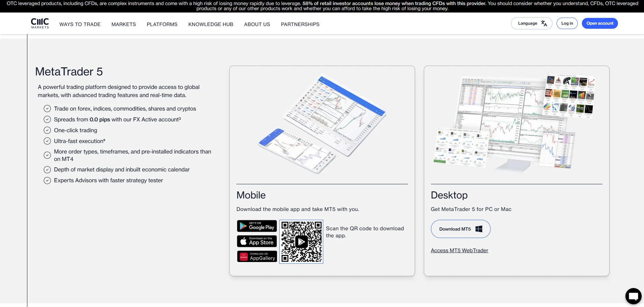Viewport: 644px width, 307px height.
Task: Click check icon beside Experts Advisors
Action: [x=47, y=180]
